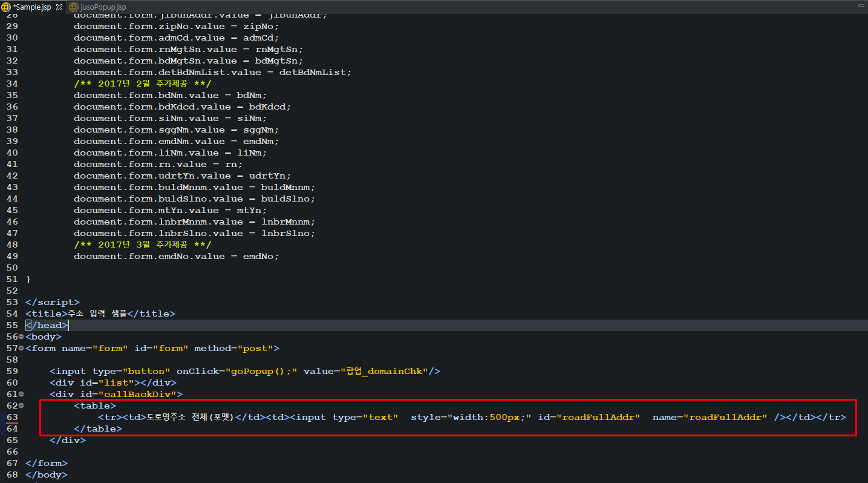Image resolution: width=868 pixels, height=483 pixels.
Task: Click the line 'document.form.emdNm.value = emdNm;'
Action: point(176,141)
